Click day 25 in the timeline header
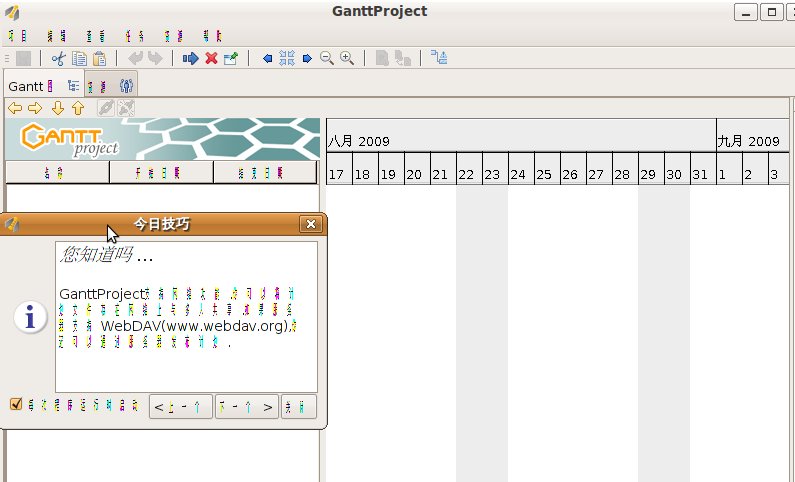This screenshot has height=482, width=795. [x=548, y=169]
